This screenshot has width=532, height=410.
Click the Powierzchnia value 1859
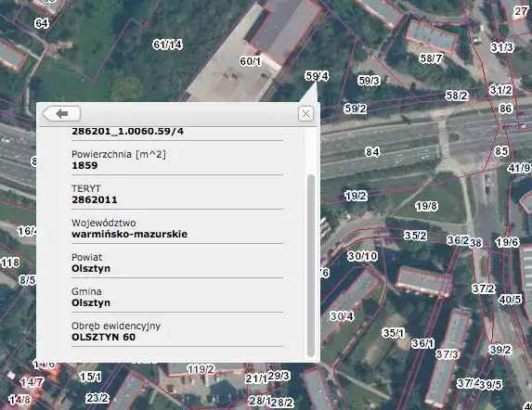point(84,165)
